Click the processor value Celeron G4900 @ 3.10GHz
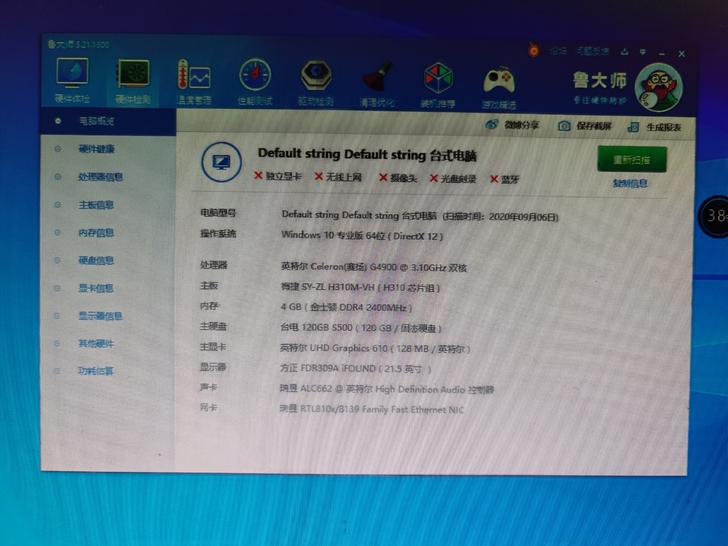The height and width of the screenshot is (546, 728). (x=374, y=267)
